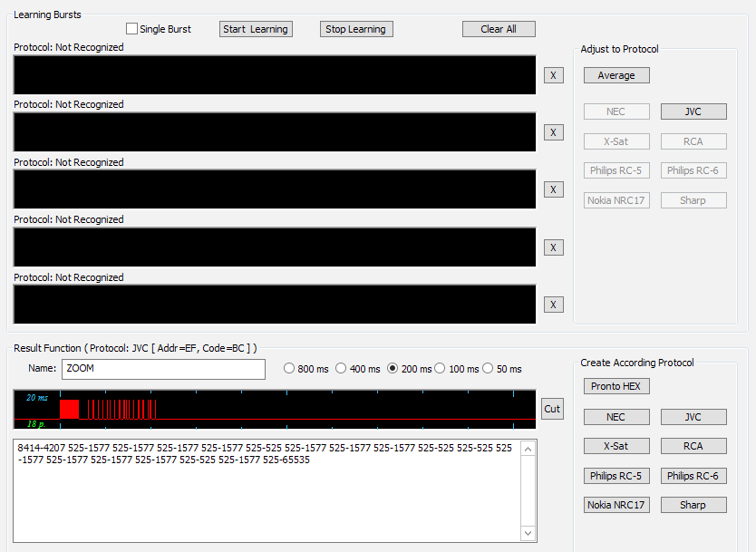The width and height of the screenshot is (756, 552).
Task: Click the fifth black learning burst display
Action: (x=275, y=305)
